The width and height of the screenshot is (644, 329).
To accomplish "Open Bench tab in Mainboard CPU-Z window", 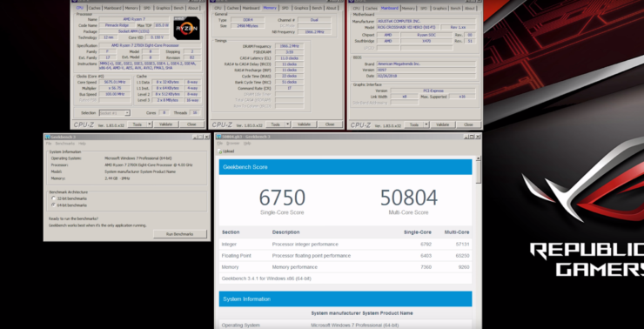I will pos(455,8).
